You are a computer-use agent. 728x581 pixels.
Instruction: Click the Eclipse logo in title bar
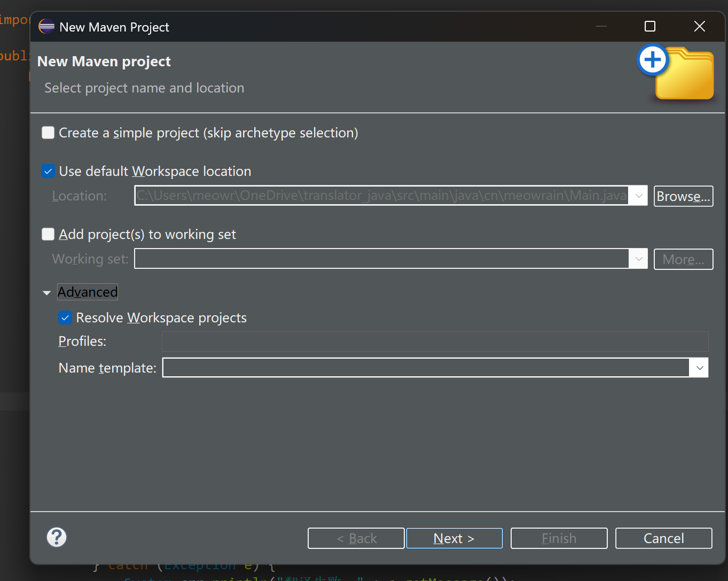pos(46,27)
